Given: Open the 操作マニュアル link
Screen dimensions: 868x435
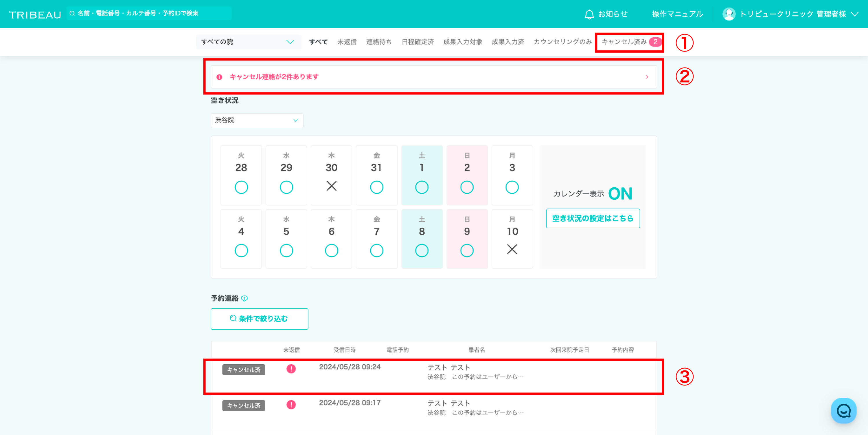Looking at the screenshot, I should pyautogui.click(x=677, y=14).
